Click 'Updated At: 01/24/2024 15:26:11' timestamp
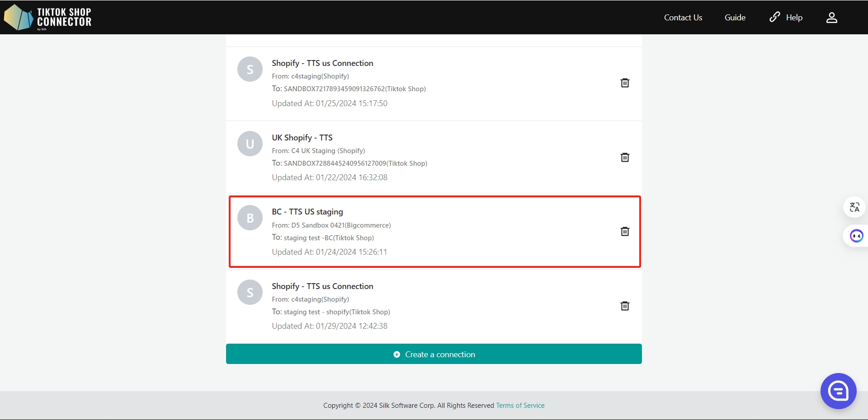 [x=330, y=252]
